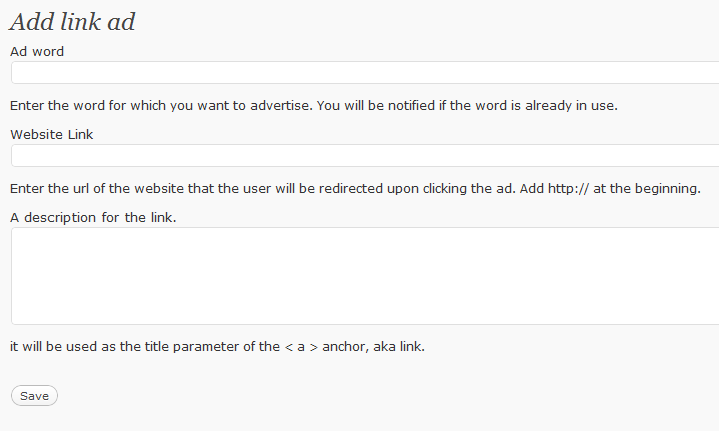Click help text about word already in use
Screen dimensions: 719x431
click(x=314, y=105)
